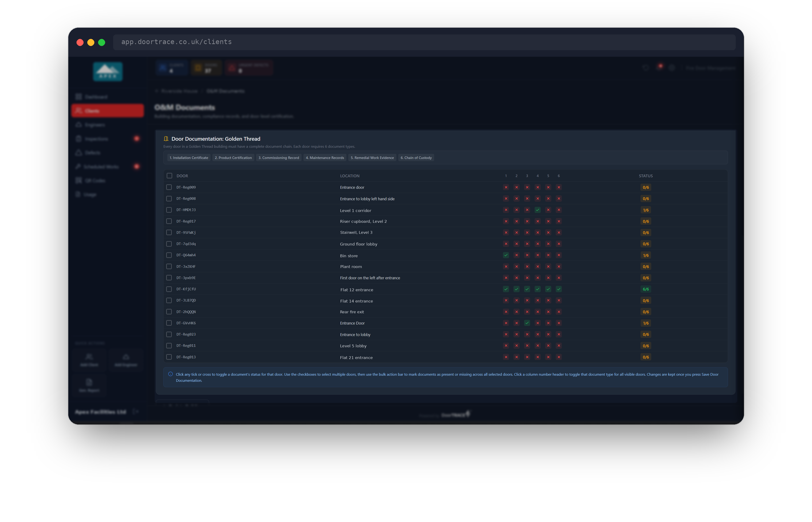Click the column 1 cross for Flat 14 entrance

[x=506, y=300]
